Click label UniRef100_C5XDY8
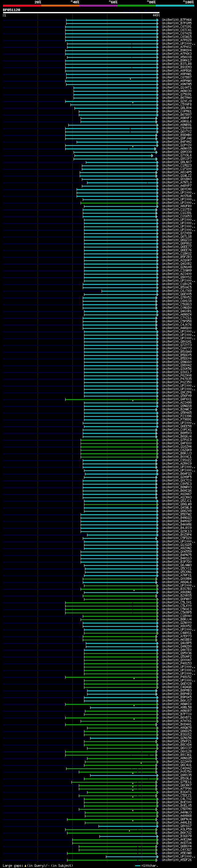 pos(177,128)
